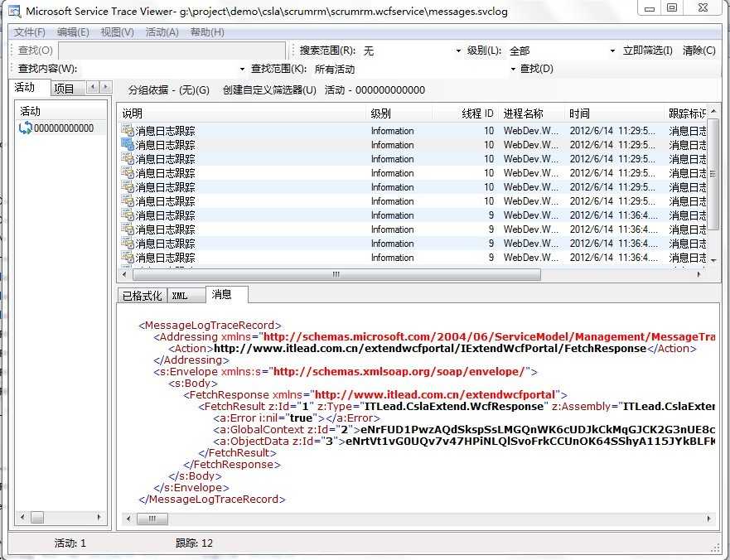
Task: Click the message pane scroll right arrow
Action: pyautogui.click(x=708, y=518)
